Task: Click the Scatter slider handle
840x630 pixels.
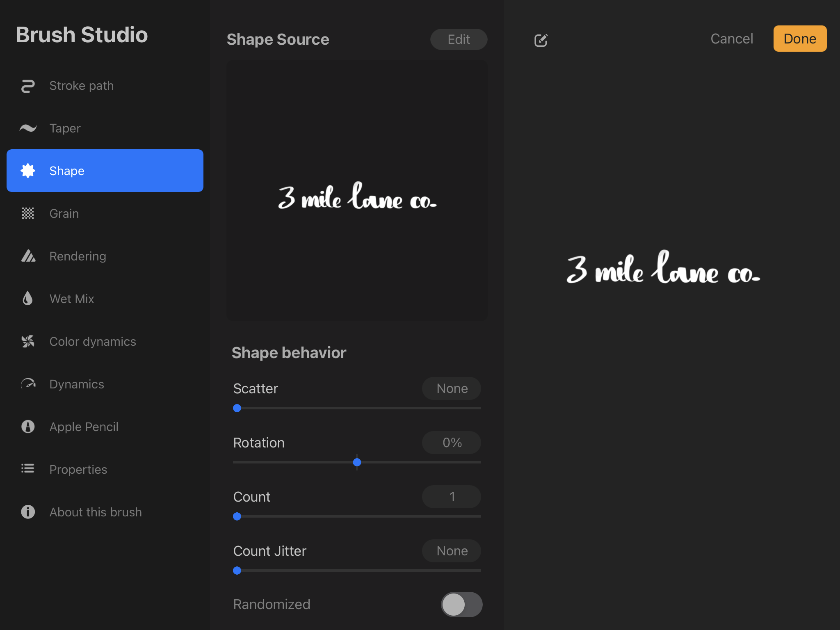Action: tap(237, 408)
